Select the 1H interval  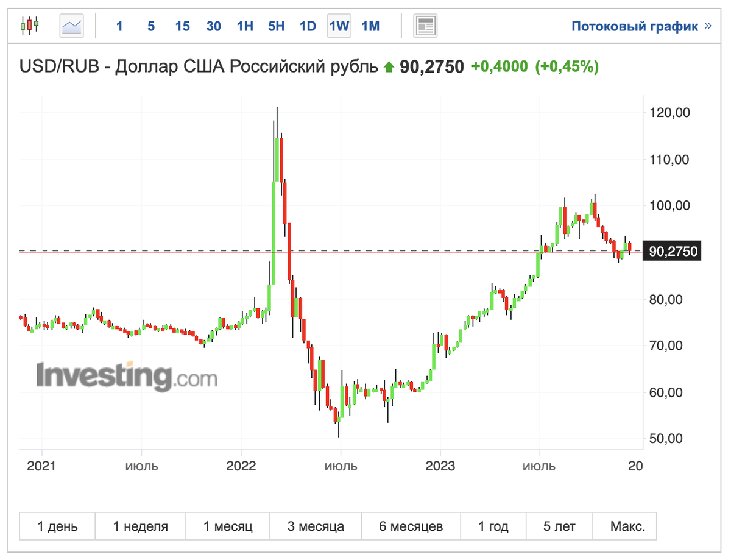pos(245,26)
